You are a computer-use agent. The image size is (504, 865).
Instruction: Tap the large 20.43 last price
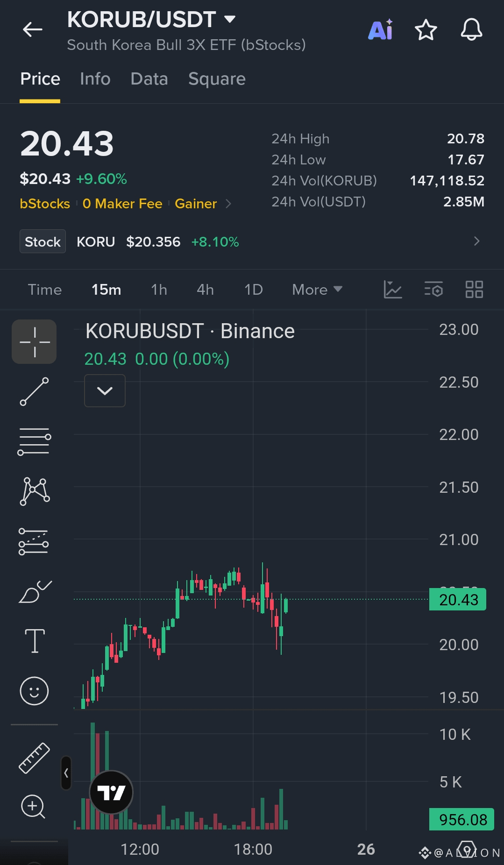[67, 144]
